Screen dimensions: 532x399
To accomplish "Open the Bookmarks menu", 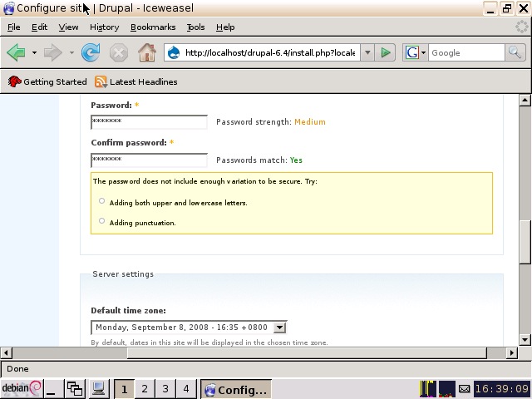I will coord(153,27).
